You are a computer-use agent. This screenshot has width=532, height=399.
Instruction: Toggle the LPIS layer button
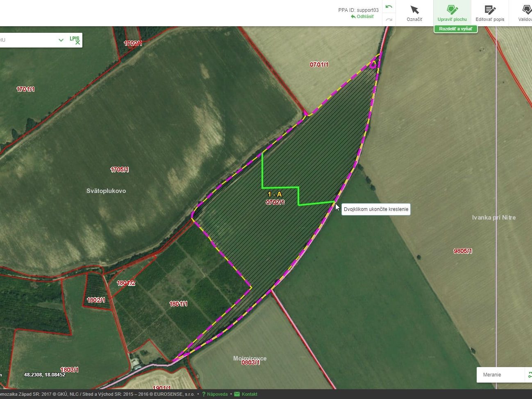pos(75,39)
